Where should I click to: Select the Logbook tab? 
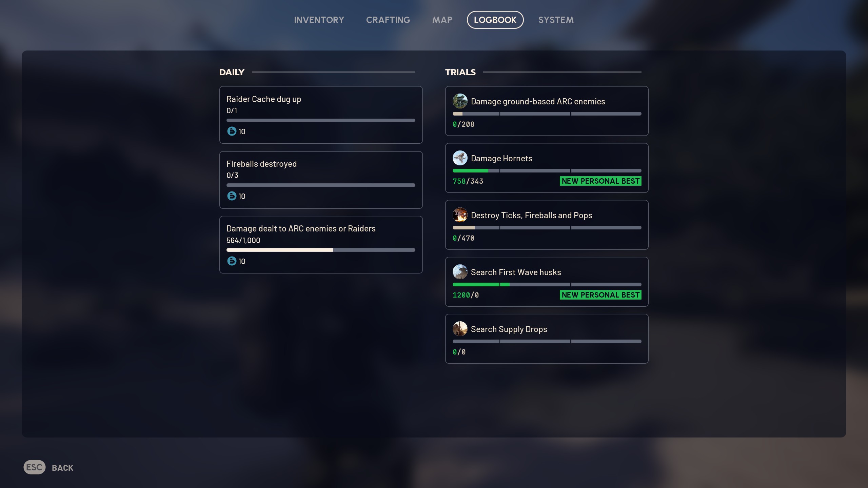[x=495, y=20]
